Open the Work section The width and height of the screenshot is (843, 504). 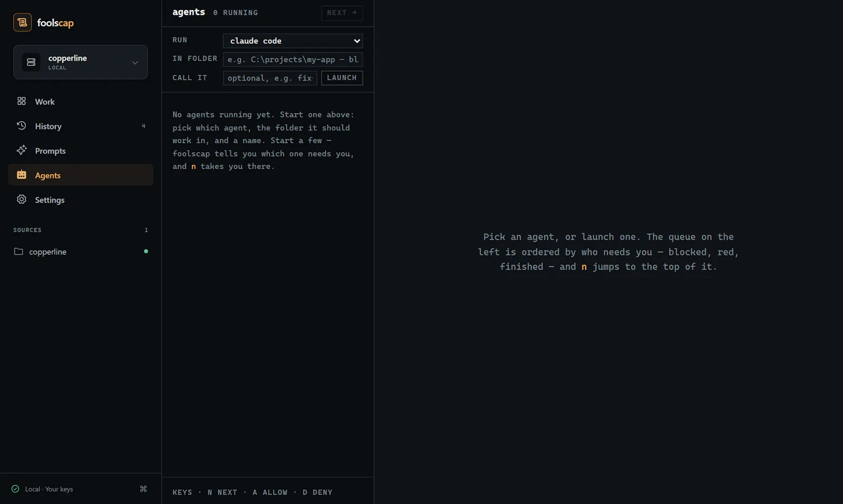81,102
